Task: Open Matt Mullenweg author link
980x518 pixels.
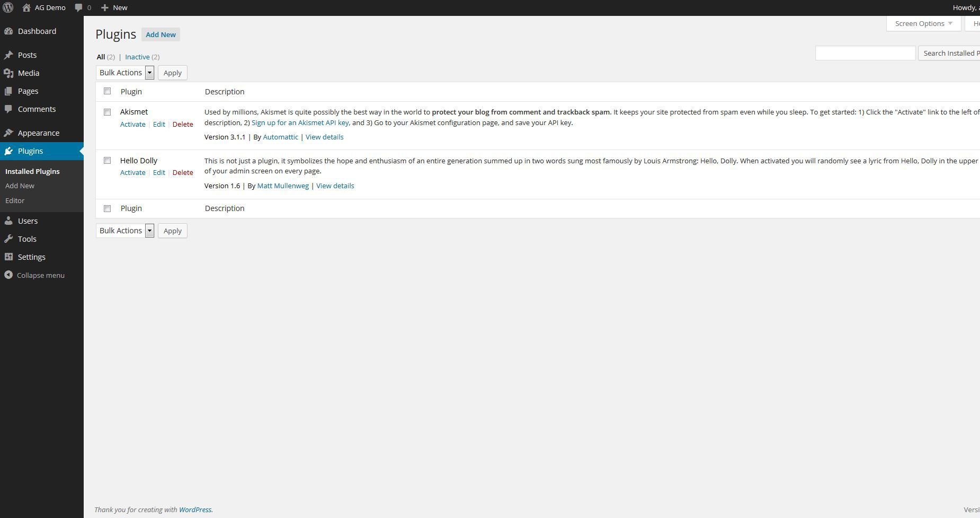Action: pyautogui.click(x=283, y=186)
